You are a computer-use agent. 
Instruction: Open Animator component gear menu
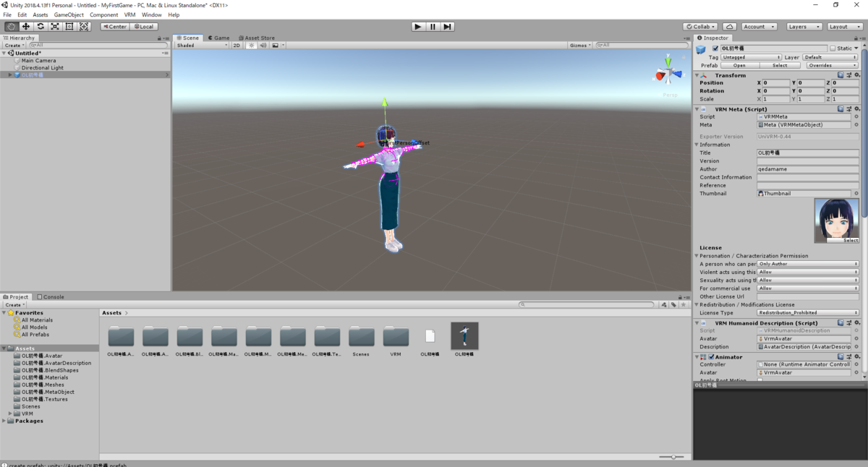pos(856,357)
